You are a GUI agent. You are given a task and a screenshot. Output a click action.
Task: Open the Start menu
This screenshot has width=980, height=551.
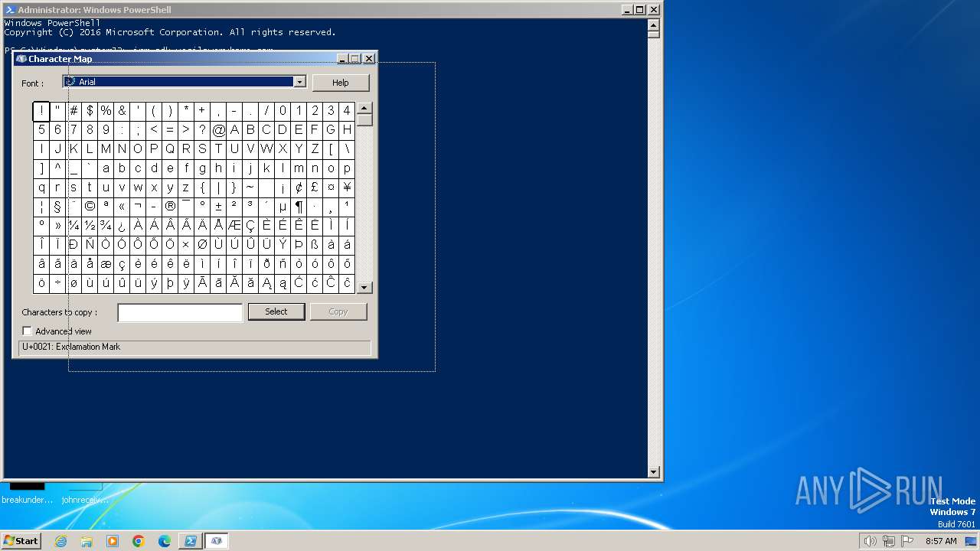click(21, 541)
